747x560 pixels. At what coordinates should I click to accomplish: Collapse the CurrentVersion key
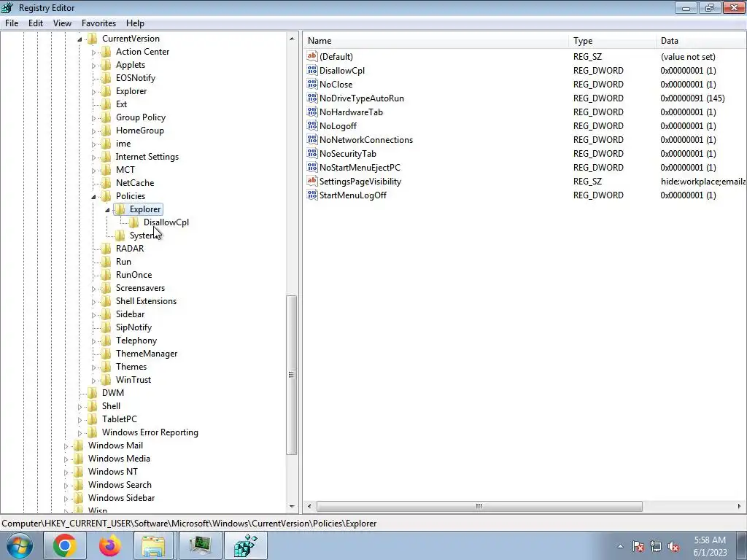coord(80,39)
